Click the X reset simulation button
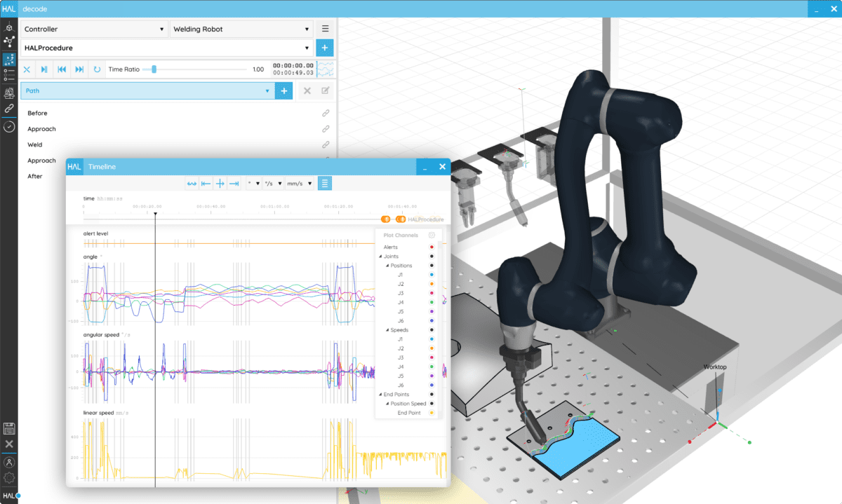This screenshot has width=842, height=504. [x=27, y=69]
